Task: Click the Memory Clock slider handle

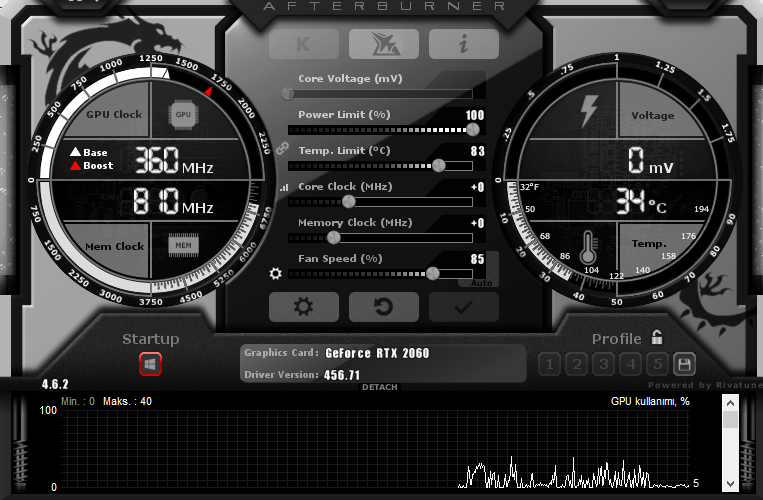Action: [334, 237]
